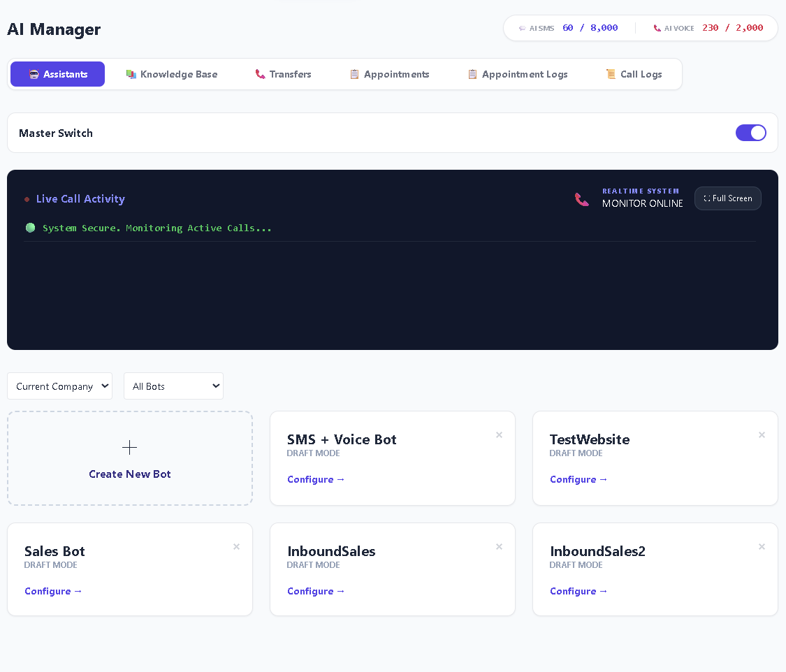Click the pink phone icon in monitor panel
786x672 pixels.
(x=581, y=200)
